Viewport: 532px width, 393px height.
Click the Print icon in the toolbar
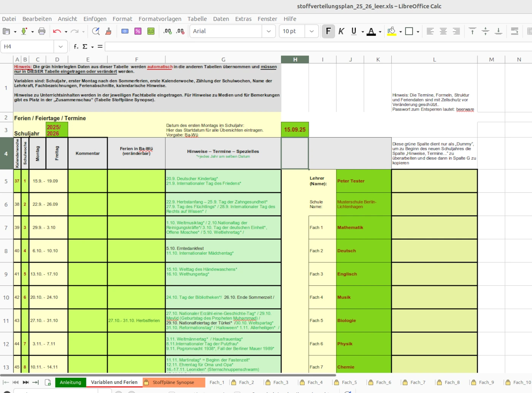point(42,31)
